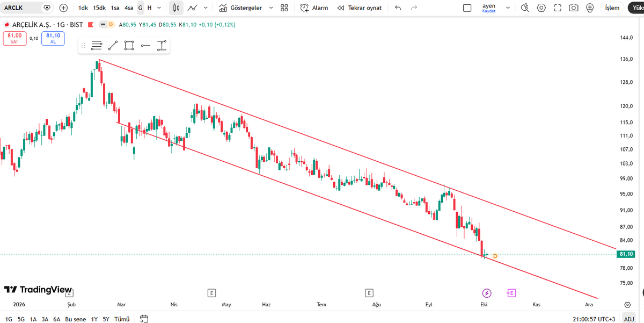
Task: Redo the last chart action
Action: (414, 8)
